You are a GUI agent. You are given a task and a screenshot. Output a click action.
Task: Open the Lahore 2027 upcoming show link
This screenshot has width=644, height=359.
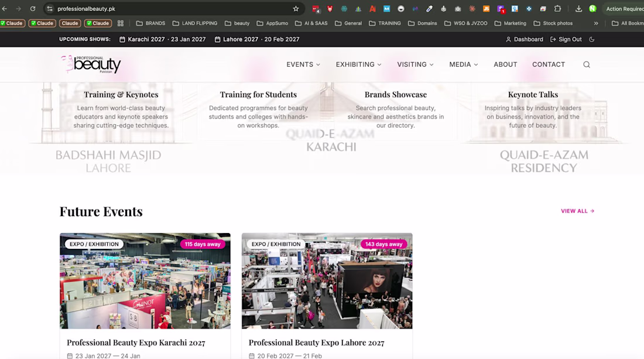[256, 39]
